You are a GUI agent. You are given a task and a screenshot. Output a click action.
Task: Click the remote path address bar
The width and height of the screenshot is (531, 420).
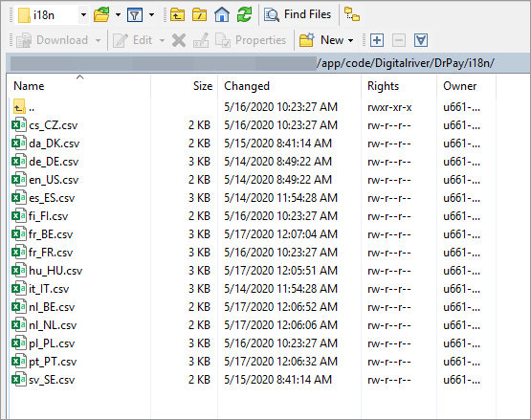(x=268, y=63)
